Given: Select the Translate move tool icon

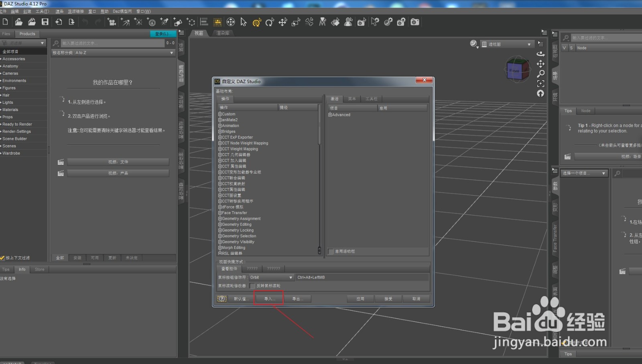Looking at the screenshot, I should [x=283, y=22].
